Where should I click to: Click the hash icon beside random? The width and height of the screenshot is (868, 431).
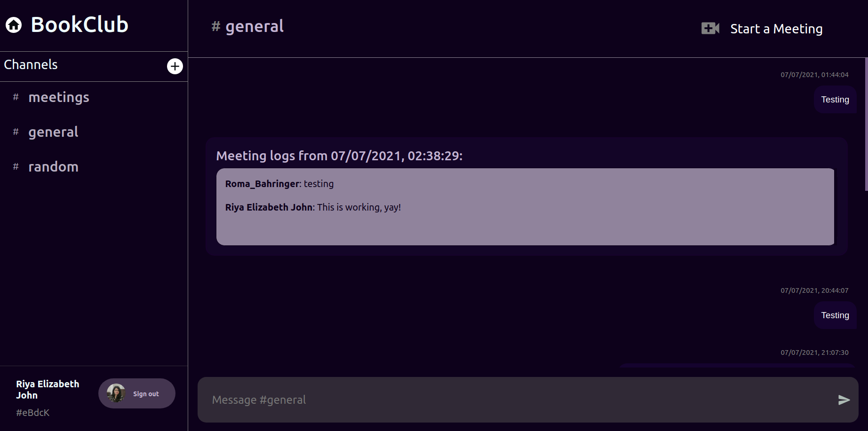click(16, 166)
